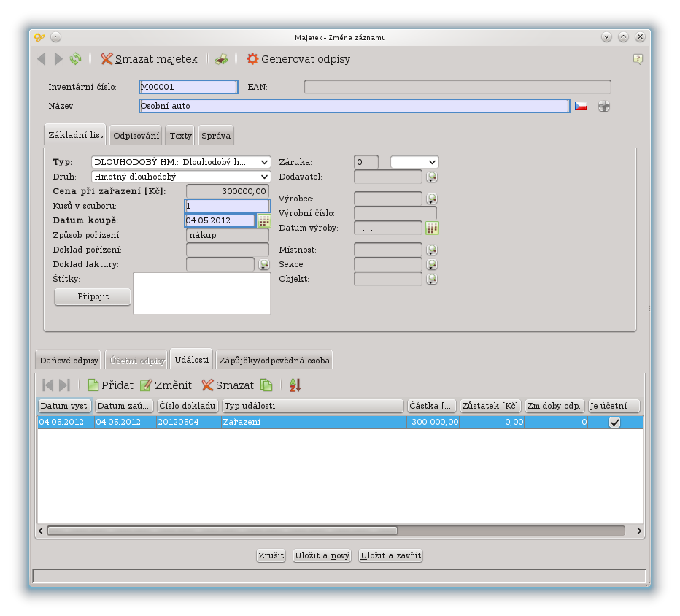Click the lookup icon beside Dodavatel field
The image size is (680, 616).
click(431, 177)
